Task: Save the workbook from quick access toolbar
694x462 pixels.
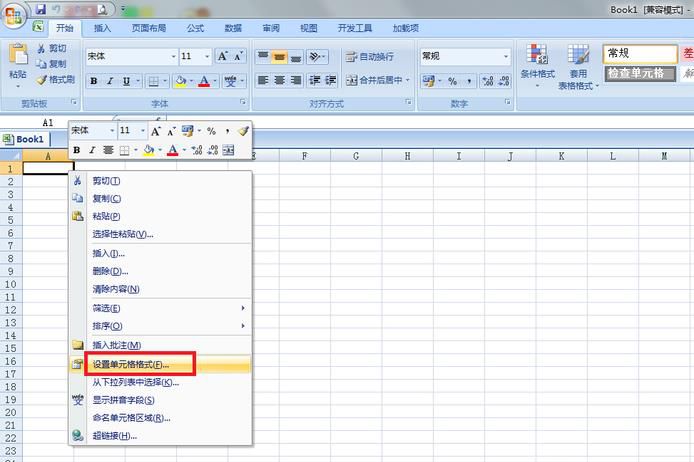Action: [x=41, y=9]
